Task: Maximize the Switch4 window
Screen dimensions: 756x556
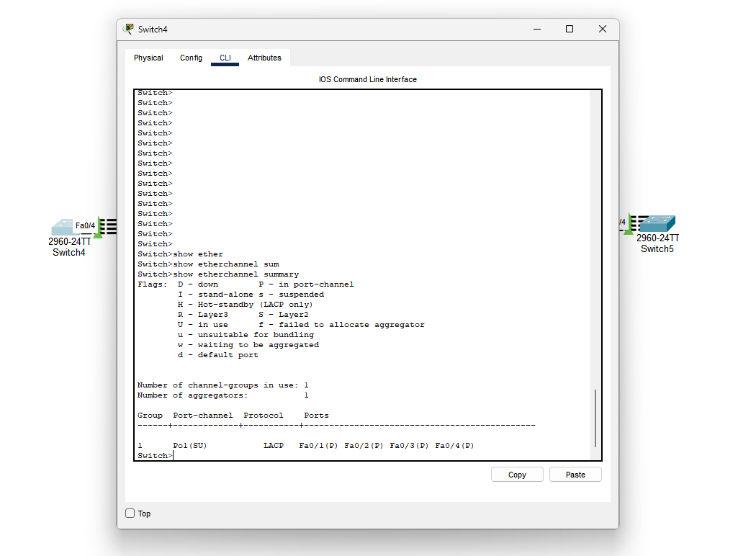Action: coord(570,29)
